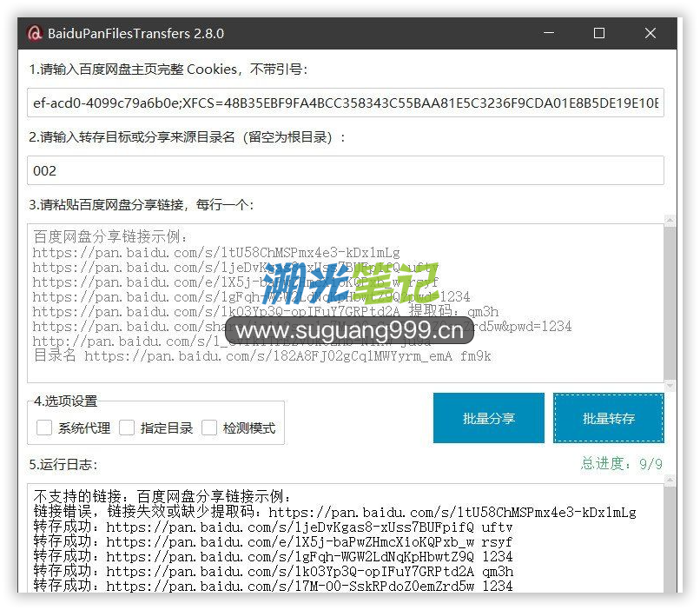Screen dimensions: 700x610
Task: Click the 5.运行日志 label
Action: (63, 464)
